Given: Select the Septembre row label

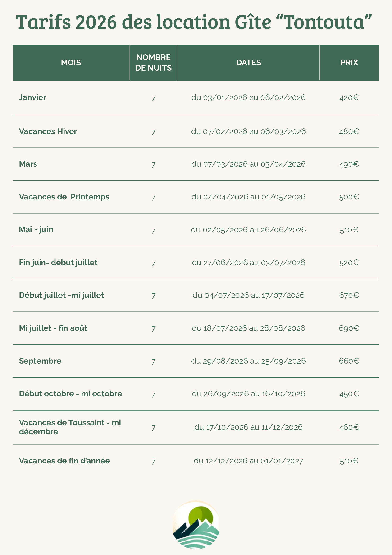Looking at the screenshot, I should click(40, 361).
